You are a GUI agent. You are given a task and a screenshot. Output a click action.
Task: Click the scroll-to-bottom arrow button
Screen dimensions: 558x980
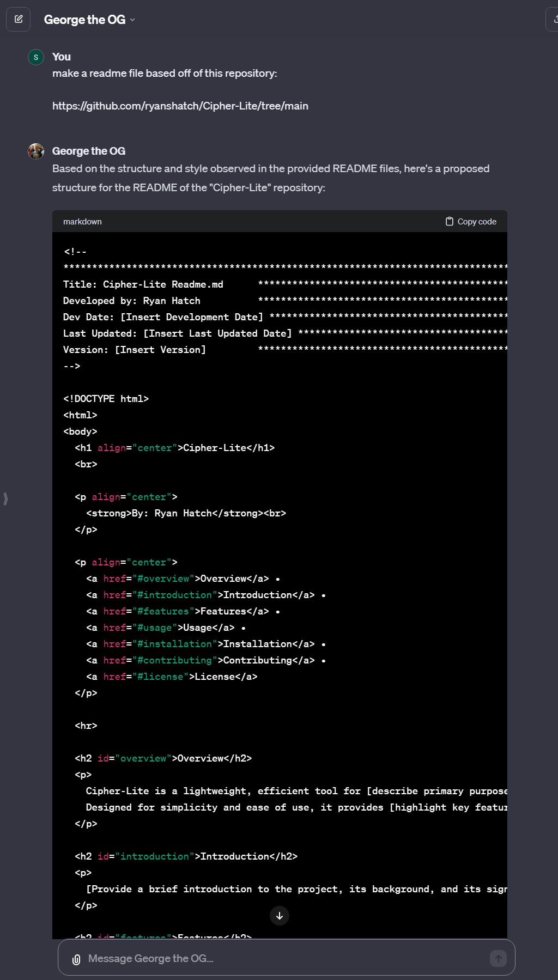pyautogui.click(x=280, y=916)
